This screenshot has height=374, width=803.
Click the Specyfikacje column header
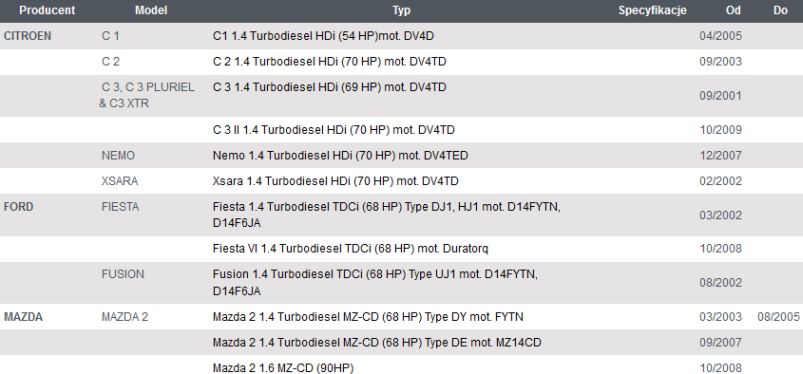(x=652, y=10)
